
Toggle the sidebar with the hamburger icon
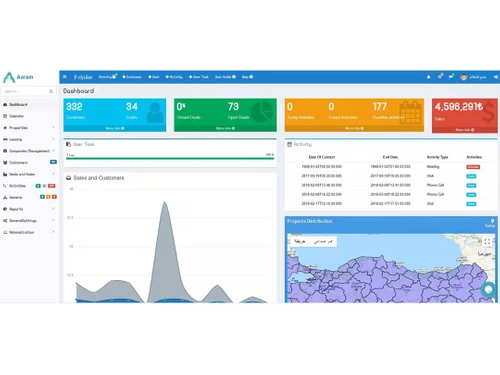click(x=65, y=77)
